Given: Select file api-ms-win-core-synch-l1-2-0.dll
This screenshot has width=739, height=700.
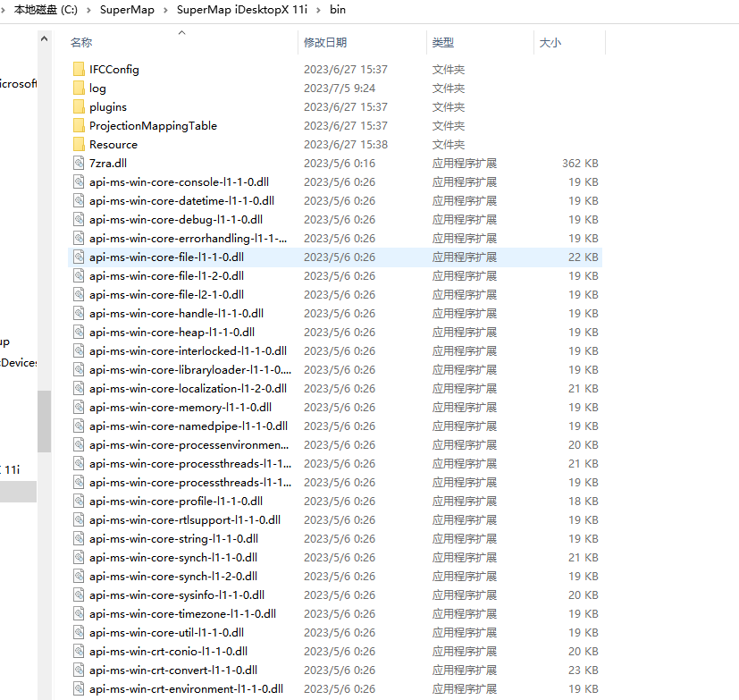Looking at the screenshot, I should [334, 577].
